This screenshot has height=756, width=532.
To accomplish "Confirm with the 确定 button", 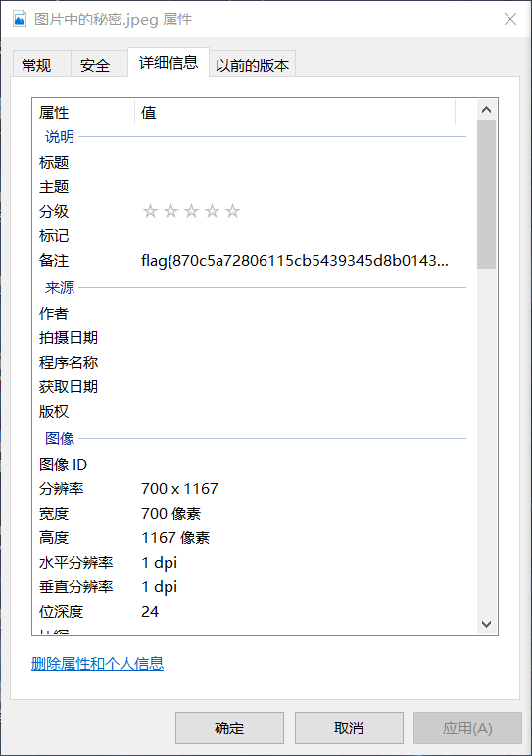I will [x=229, y=728].
